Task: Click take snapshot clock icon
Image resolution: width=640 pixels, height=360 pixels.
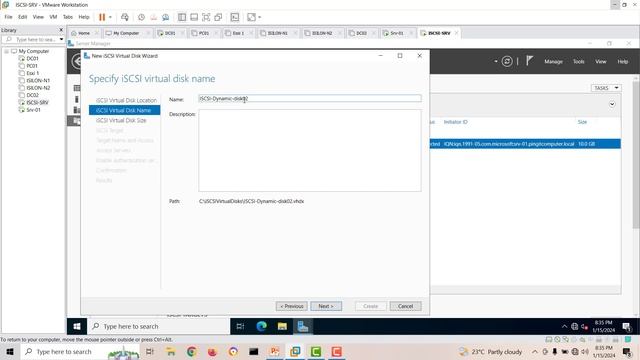Action: (x=141, y=17)
